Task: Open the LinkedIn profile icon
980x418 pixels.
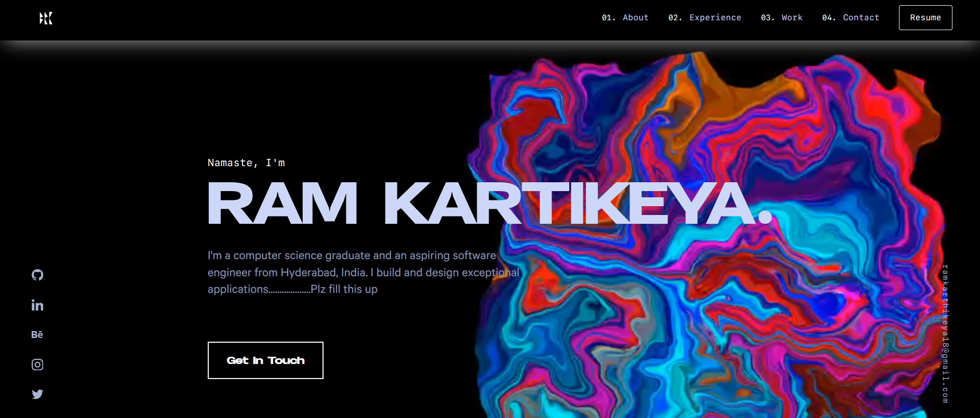Action: [37, 305]
